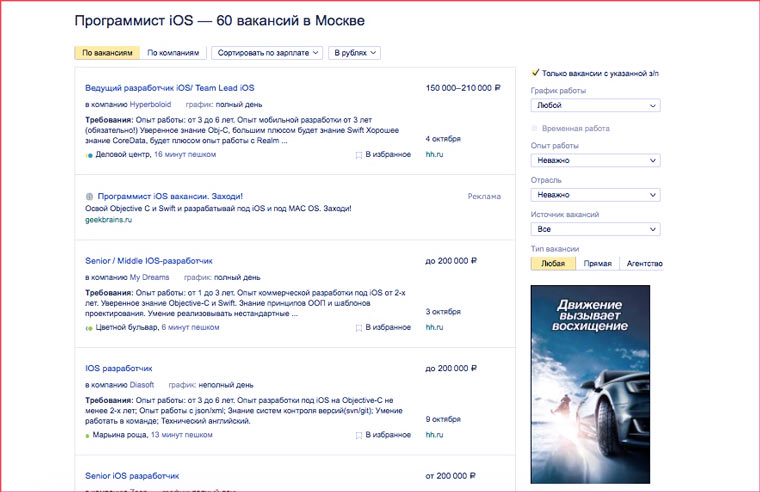Select Агентство vacancy type
This screenshot has height=492, width=760.
click(x=641, y=264)
